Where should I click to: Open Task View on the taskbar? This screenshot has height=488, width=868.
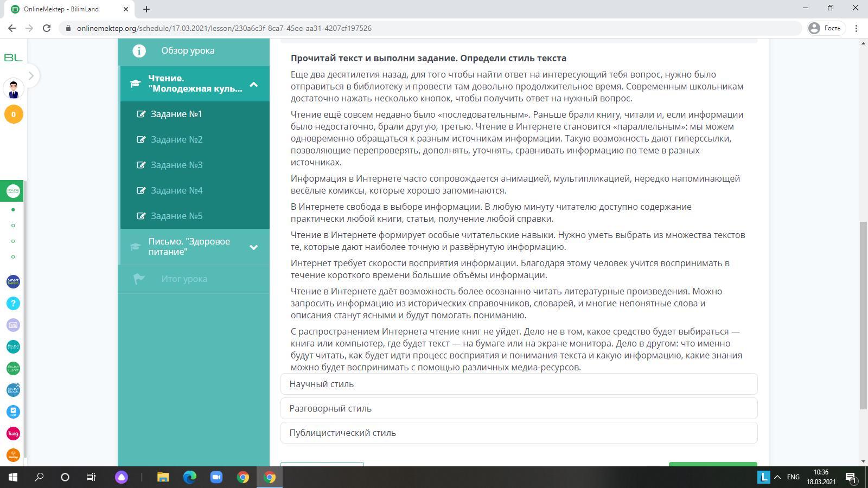pyautogui.click(x=91, y=477)
